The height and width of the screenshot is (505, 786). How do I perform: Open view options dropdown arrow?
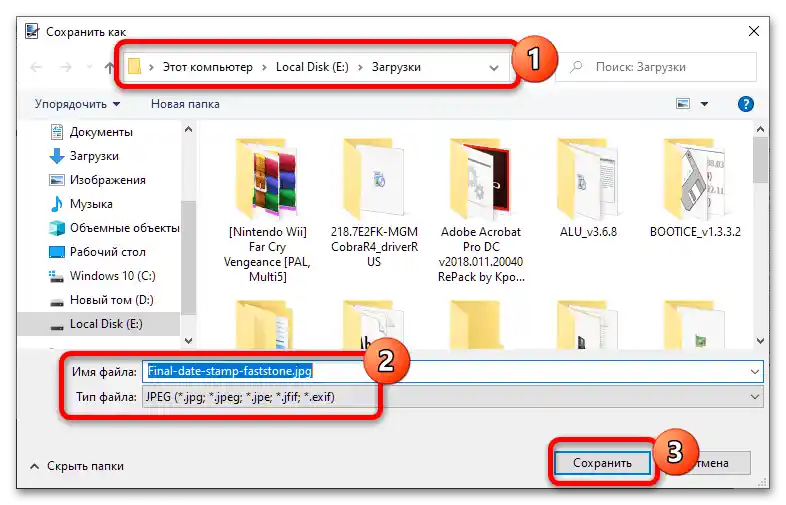(704, 104)
